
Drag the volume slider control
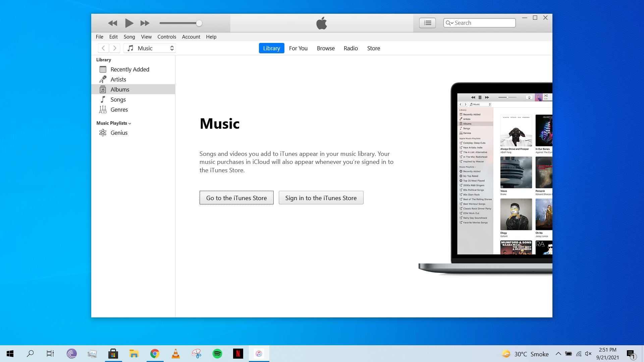(x=199, y=23)
